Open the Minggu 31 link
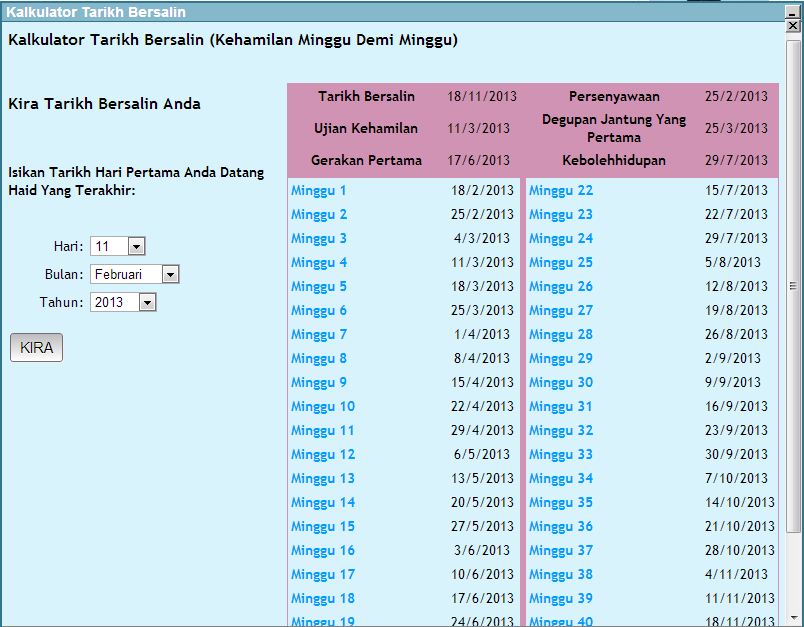Screen dimensions: 804x627 [x=561, y=407]
